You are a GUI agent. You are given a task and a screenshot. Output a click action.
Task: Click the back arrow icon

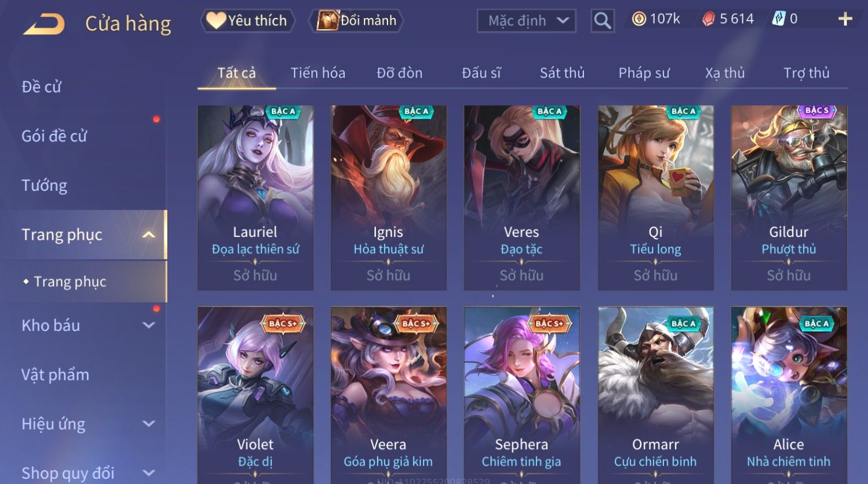click(x=44, y=24)
